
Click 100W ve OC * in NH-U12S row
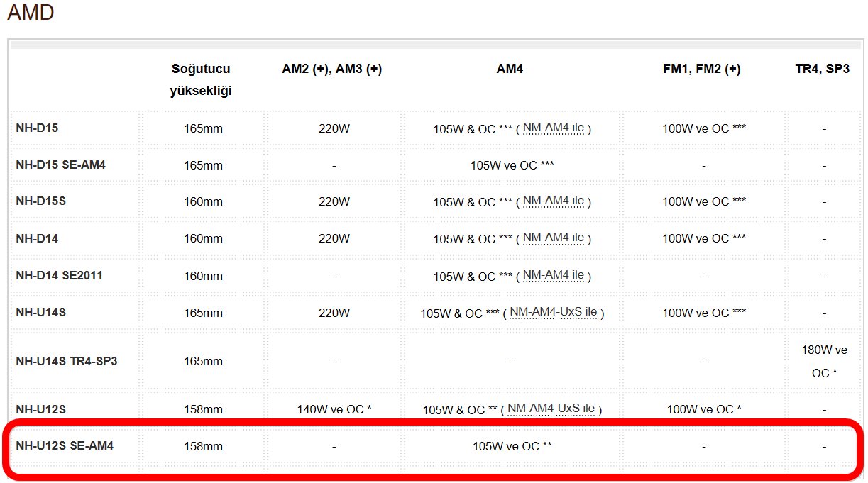coord(704,410)
